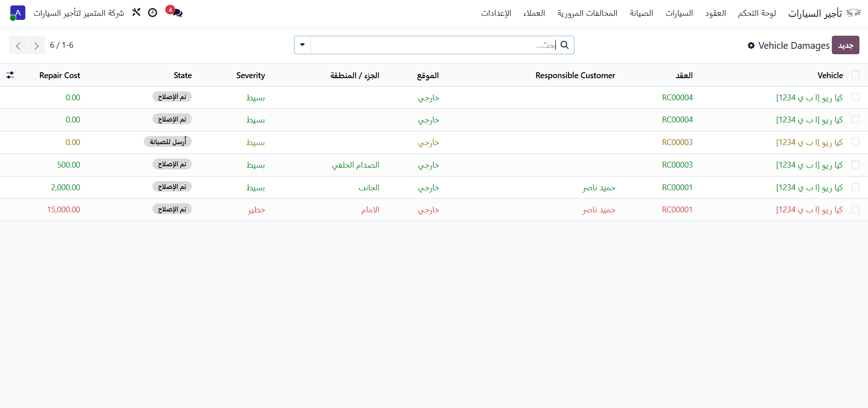Open the لوحة التحكم menu
Screen dimensions: 868x408
757,13
